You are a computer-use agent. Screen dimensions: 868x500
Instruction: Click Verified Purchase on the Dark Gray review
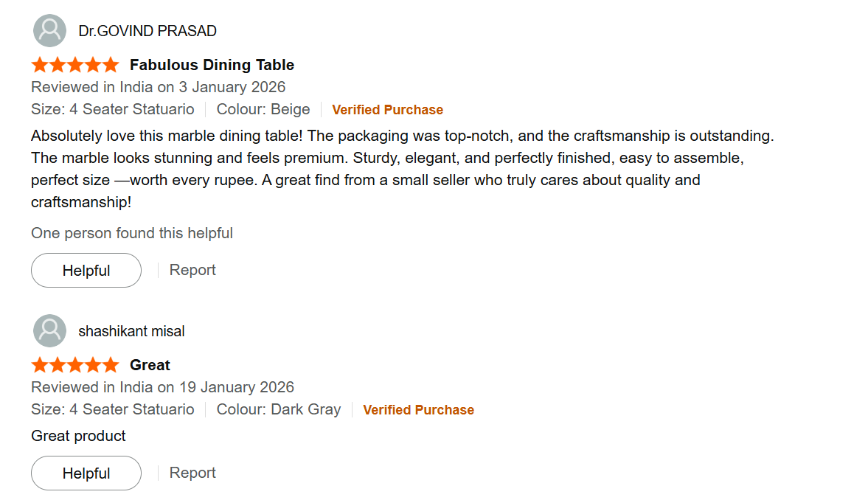click(418, 410)
